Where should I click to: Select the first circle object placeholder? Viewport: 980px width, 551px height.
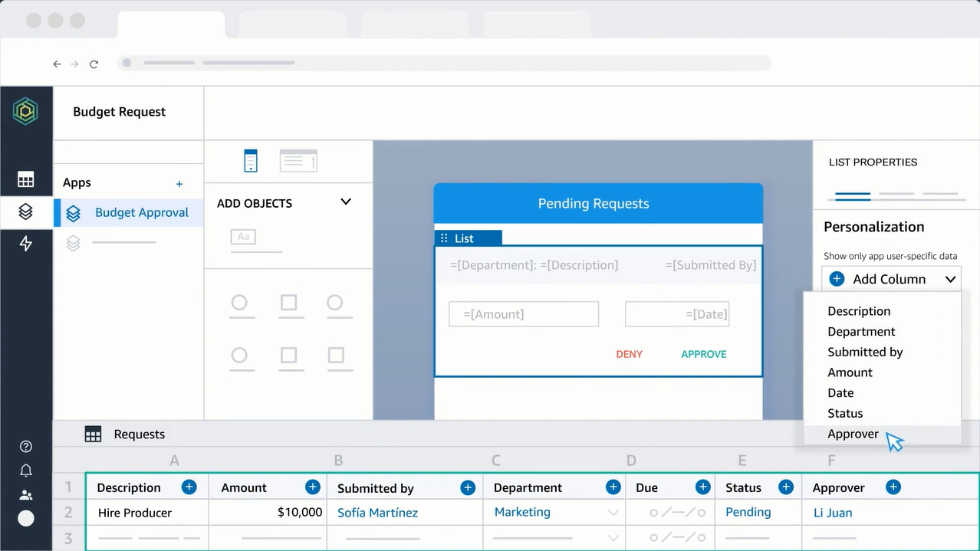tap(239, 303)
